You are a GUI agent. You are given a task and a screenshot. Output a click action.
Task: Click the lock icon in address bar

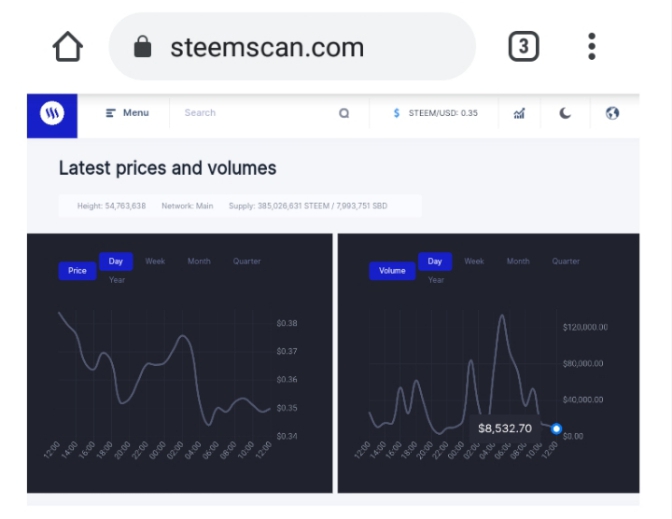click(x=142, y=47)
